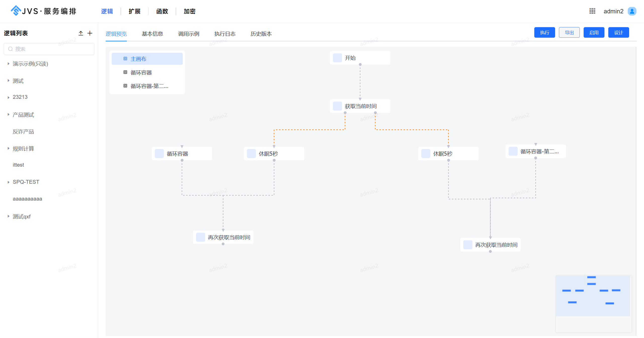Click the left 再次获取当前时间 node icon
644x338 pixels.
tap(200, 237)
